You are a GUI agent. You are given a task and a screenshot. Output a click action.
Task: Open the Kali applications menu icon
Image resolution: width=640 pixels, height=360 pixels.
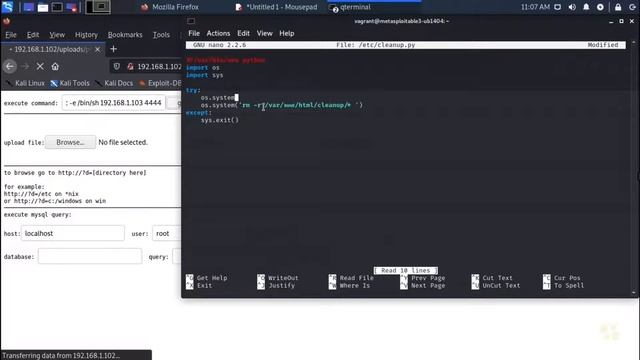click(7, 7)
